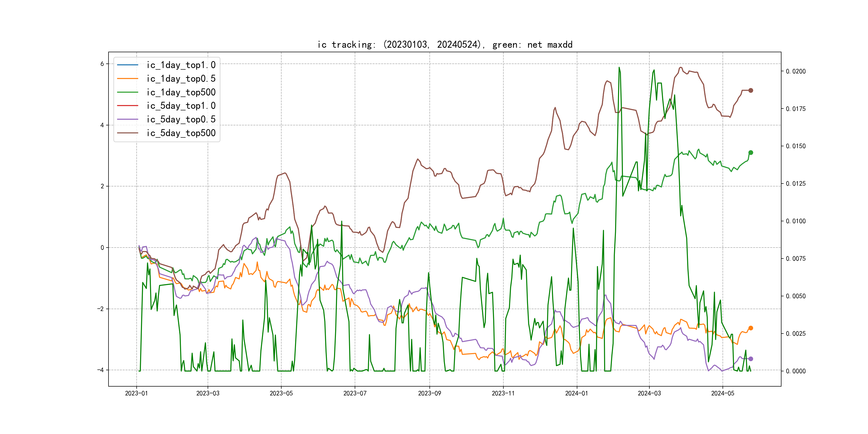The image size is (868, 434).
Task: Click the blue legend line swatch
Action: pyautogui.click(x=127, y=65)
